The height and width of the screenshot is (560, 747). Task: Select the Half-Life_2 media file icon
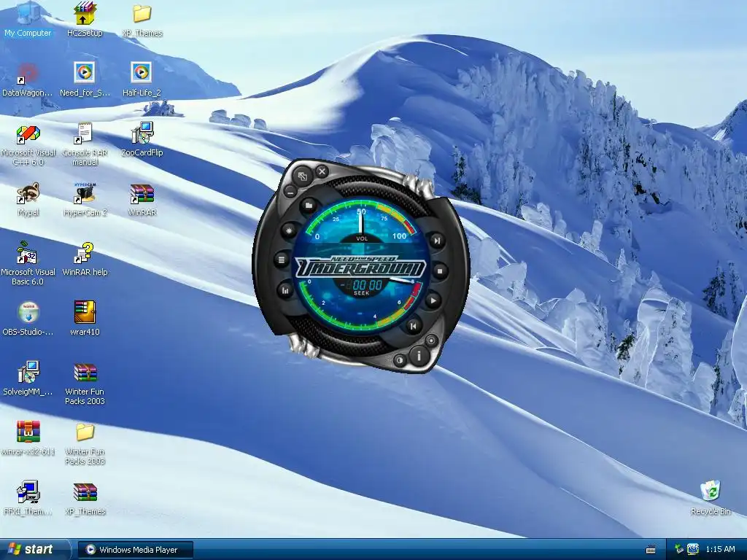click(142, 80)
